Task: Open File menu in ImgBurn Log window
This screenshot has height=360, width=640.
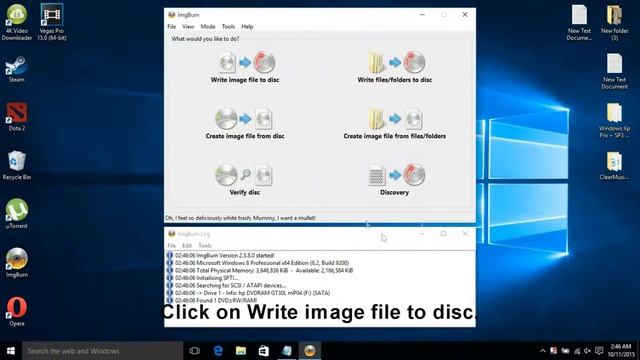Action: point(172,246)
